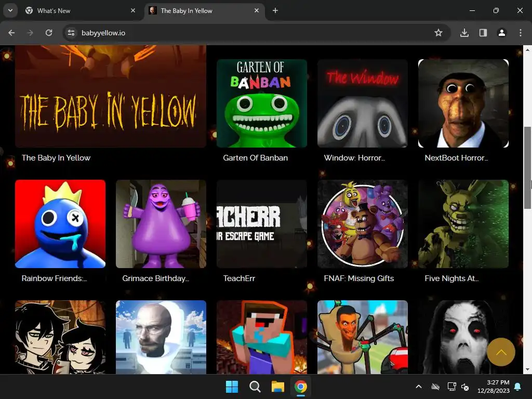Minimize the Chrome window
The width and height of the screenshot is (532, 399).
[x=472, y=10]
